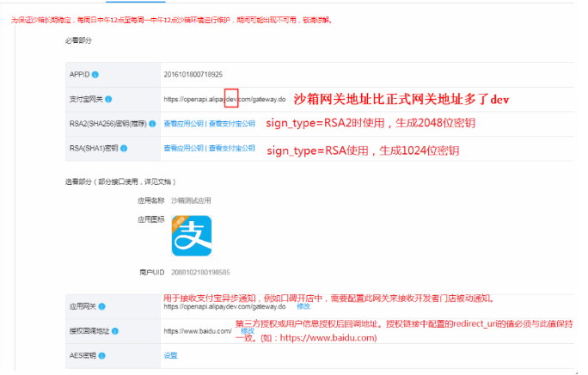The height and width of the screenshot is (375, 588).
Task: Open 查看支付宝公钥 in the RSA(SHA1) row
Action: (232, 148)
